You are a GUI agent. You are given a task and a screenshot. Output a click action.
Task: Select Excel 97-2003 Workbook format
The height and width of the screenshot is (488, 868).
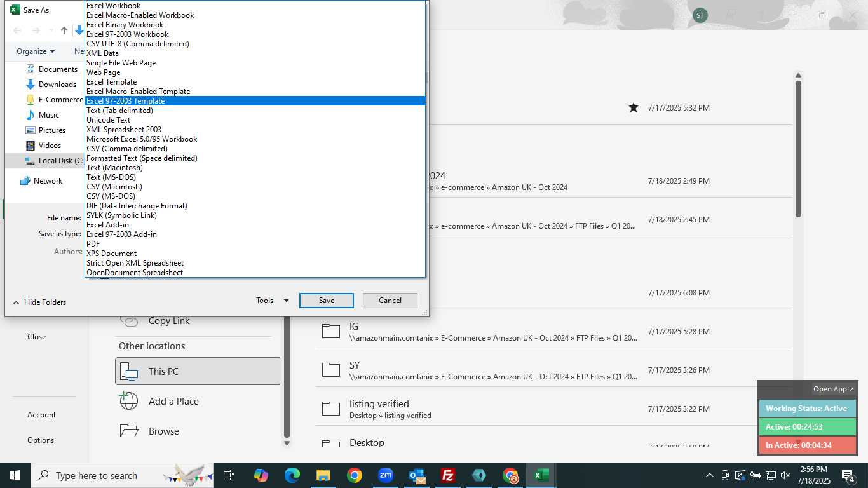click(x=255, y=34)
